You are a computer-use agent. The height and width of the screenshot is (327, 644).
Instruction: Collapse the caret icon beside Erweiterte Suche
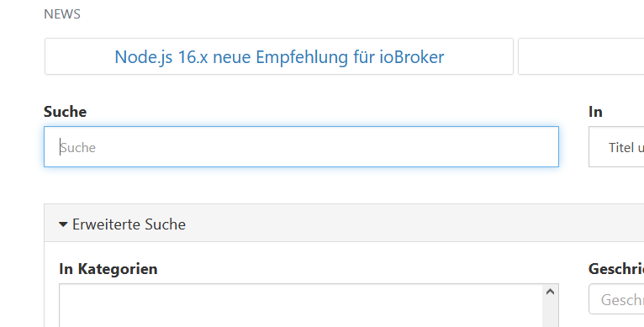(x=63, y=224)
